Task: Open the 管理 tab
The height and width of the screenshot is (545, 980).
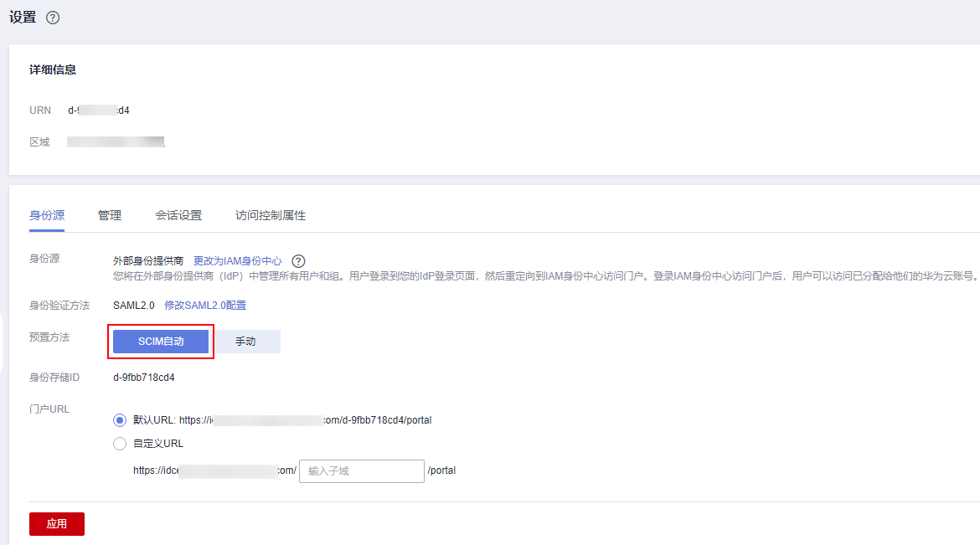Action: pyautogui.click(x=110, y=216)
